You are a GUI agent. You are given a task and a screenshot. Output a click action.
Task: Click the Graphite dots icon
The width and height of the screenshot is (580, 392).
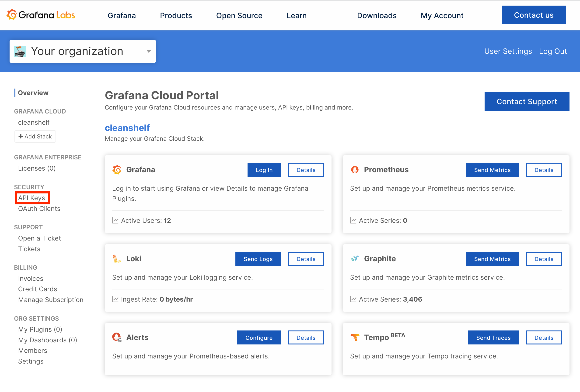click(x=355, y=258)
